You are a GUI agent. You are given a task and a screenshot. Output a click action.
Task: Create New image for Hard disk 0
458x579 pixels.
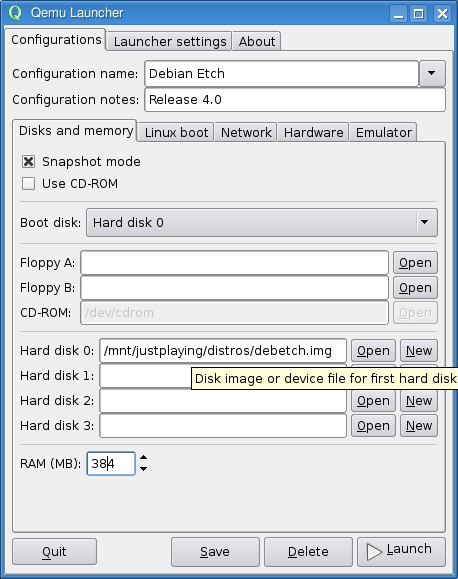click(x=419, y=350)
